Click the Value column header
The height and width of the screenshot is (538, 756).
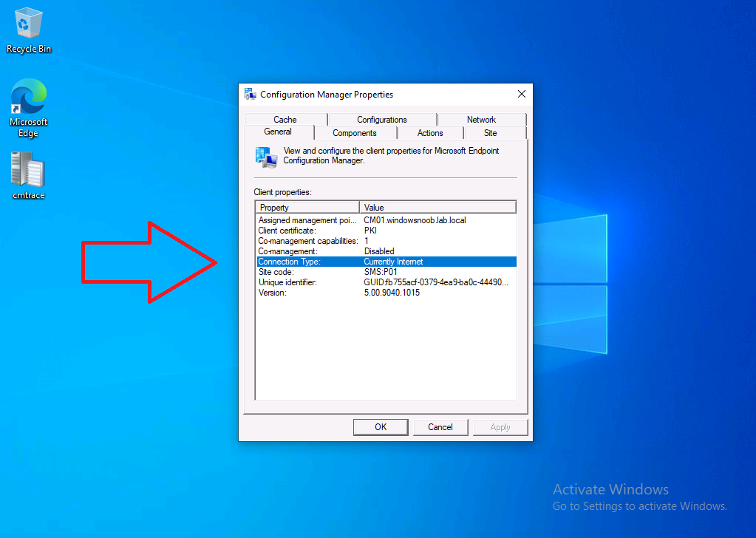pos(437,208)
